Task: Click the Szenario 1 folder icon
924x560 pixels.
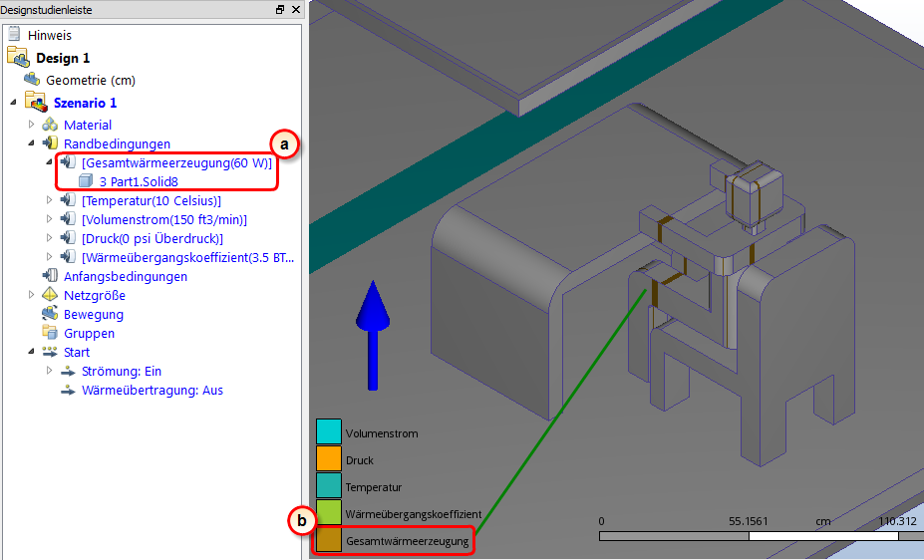Action: 36,102
